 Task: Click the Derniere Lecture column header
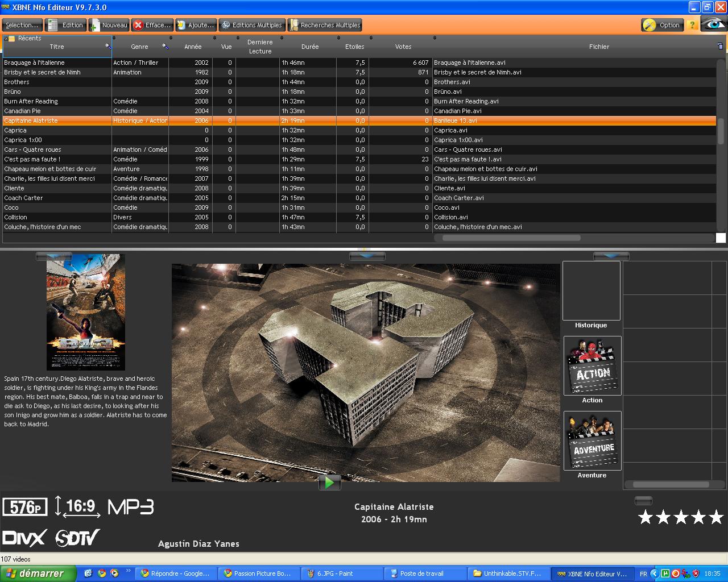point(260,47)
